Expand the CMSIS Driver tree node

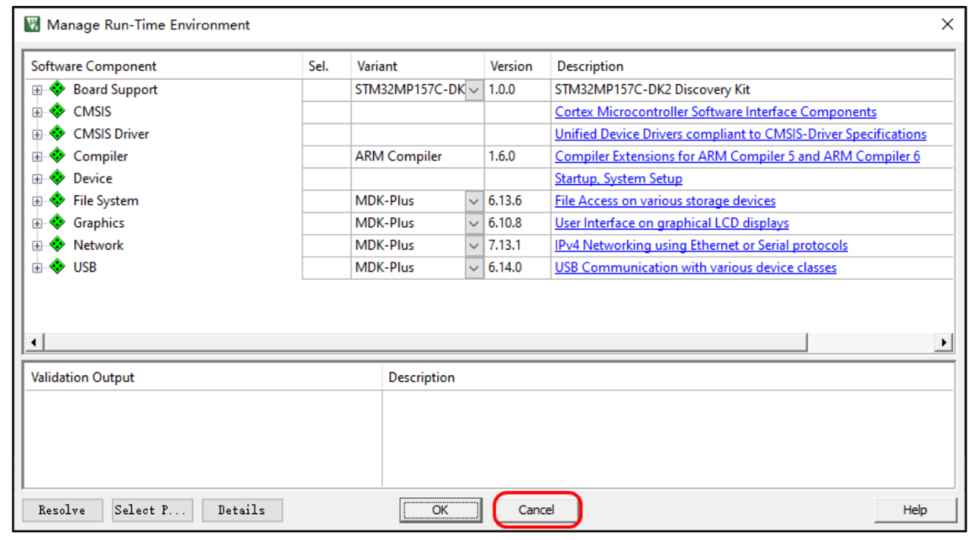(37, 135)
